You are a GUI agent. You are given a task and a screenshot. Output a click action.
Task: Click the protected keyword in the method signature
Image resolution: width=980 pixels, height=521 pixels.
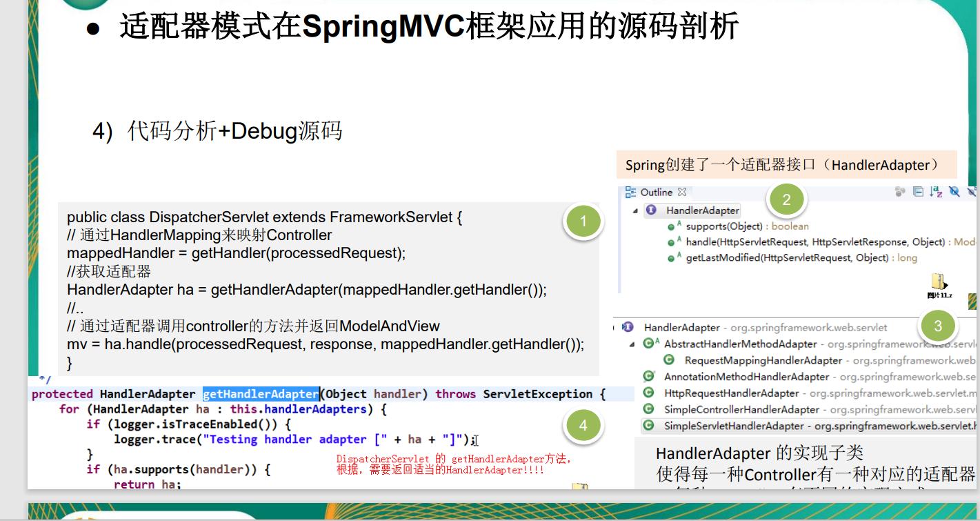point(62,394)
